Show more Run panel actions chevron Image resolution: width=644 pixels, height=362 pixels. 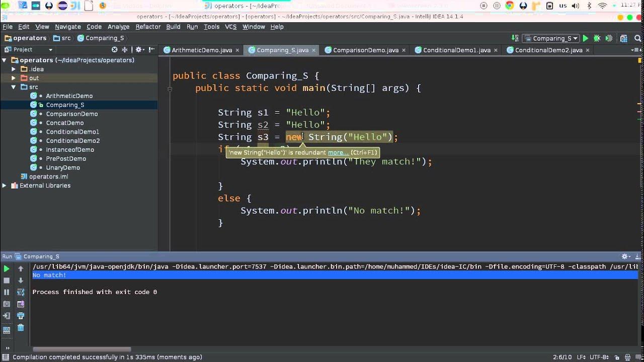click(x=7, y=347)
